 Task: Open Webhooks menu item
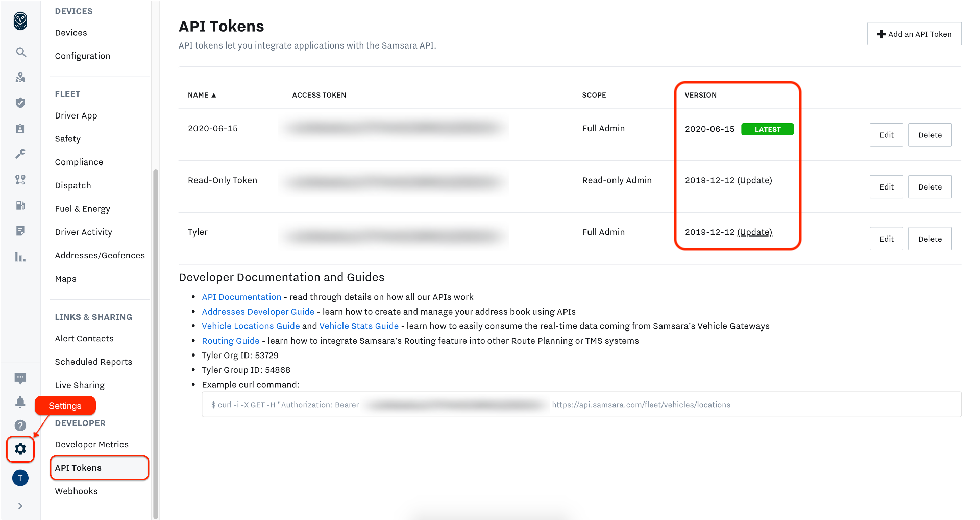click(77, 491)
